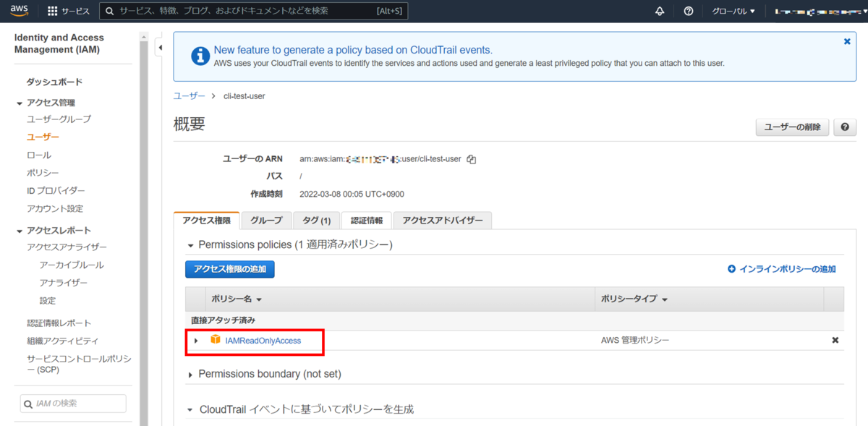Select ユーザー in the sidebar
868x426 pixels.
(43, 137)
